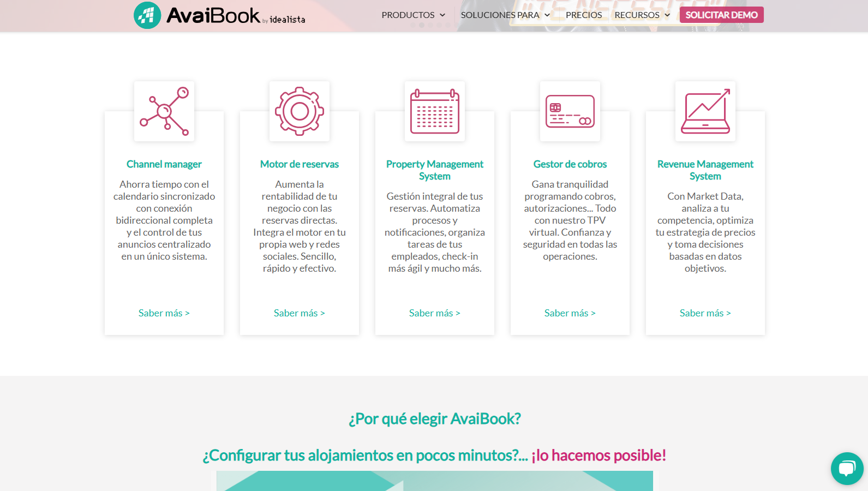Expand the Soluciones Para dropdown

pyautogui.click(x=505, y=15)
